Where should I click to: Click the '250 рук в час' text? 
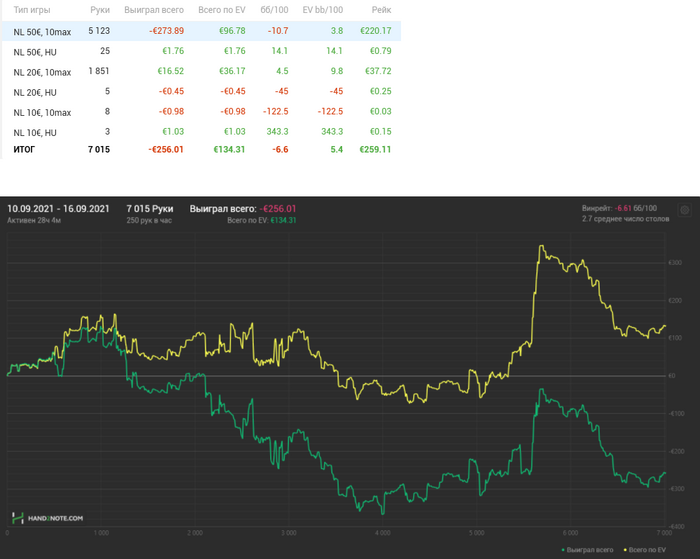[149, 220]
